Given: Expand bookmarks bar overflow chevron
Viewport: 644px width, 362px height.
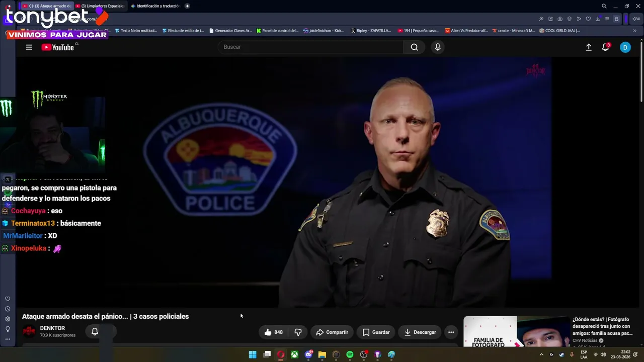Looking at the screenshot, I should 634,31.
